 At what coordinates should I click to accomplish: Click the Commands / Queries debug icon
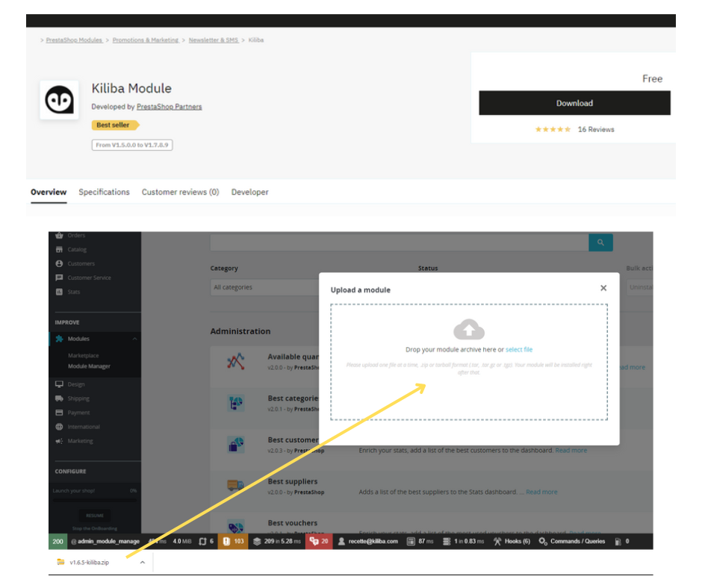point(543,542)
